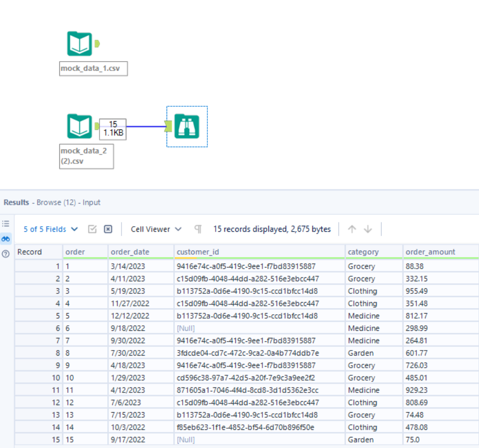Screen dimensions: 479x448
Task: Click the order_amount column header
Action: (431, 252)
